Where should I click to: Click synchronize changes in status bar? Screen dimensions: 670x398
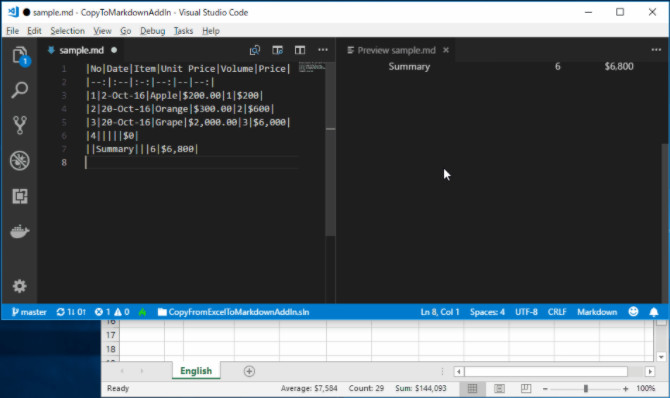coord(71,312)
